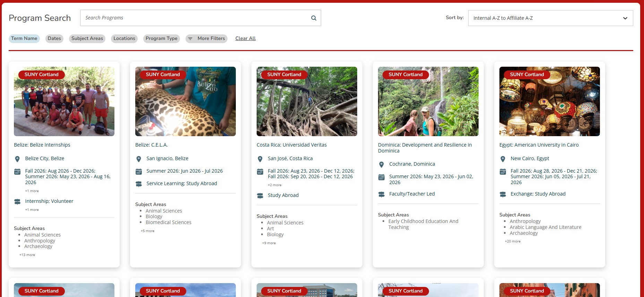Open the Term Name filter
Screen dimensions: 644x297
pyautogui.click(x=24, y=39)
